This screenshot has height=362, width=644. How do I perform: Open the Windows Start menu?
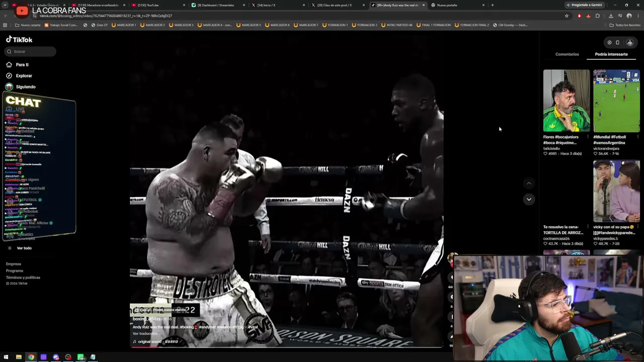(7, 357)
